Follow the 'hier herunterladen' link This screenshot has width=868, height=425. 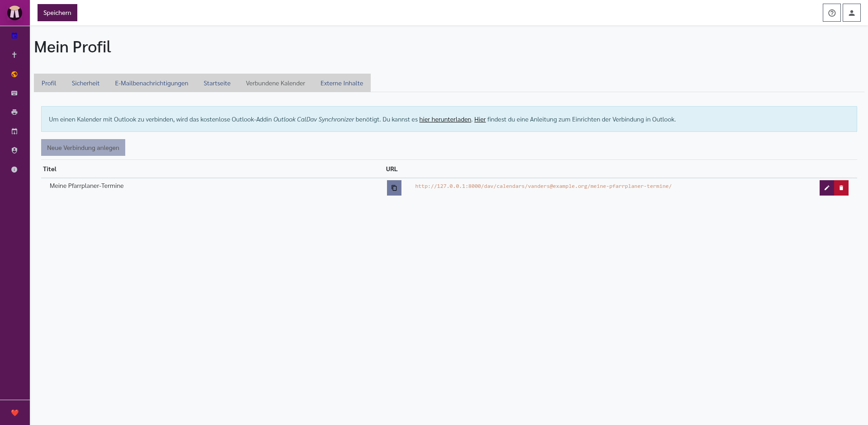(445, 119)
